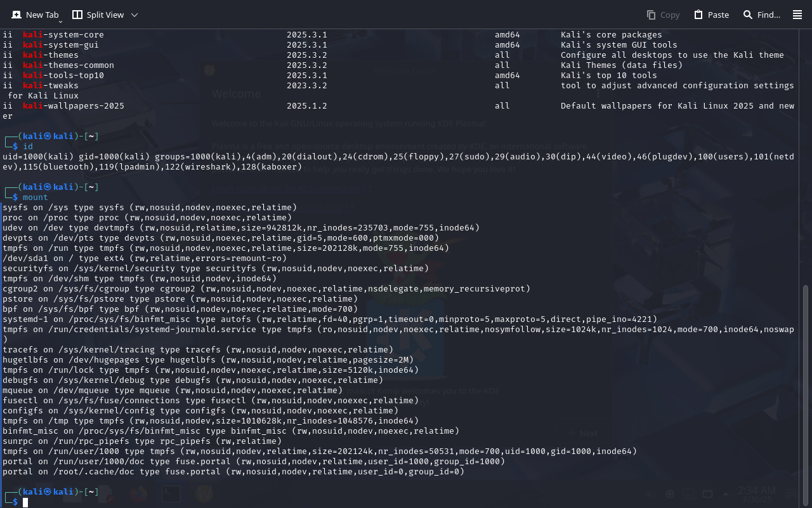Click '/dev/sda1 on / type ext4' line
Image resolution: width=812 pixels, height=508 pixels.
point(145,258)
